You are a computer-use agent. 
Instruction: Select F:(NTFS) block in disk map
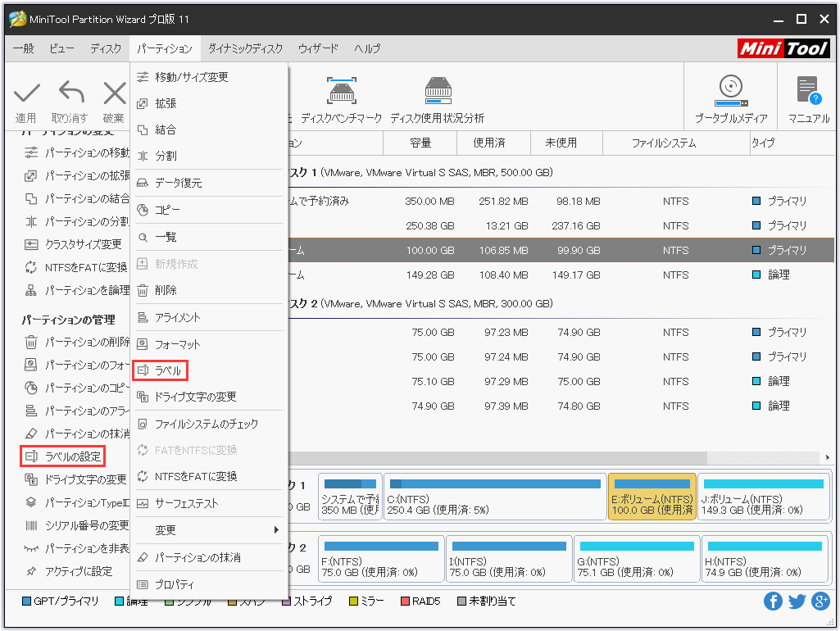coord(381,559)
